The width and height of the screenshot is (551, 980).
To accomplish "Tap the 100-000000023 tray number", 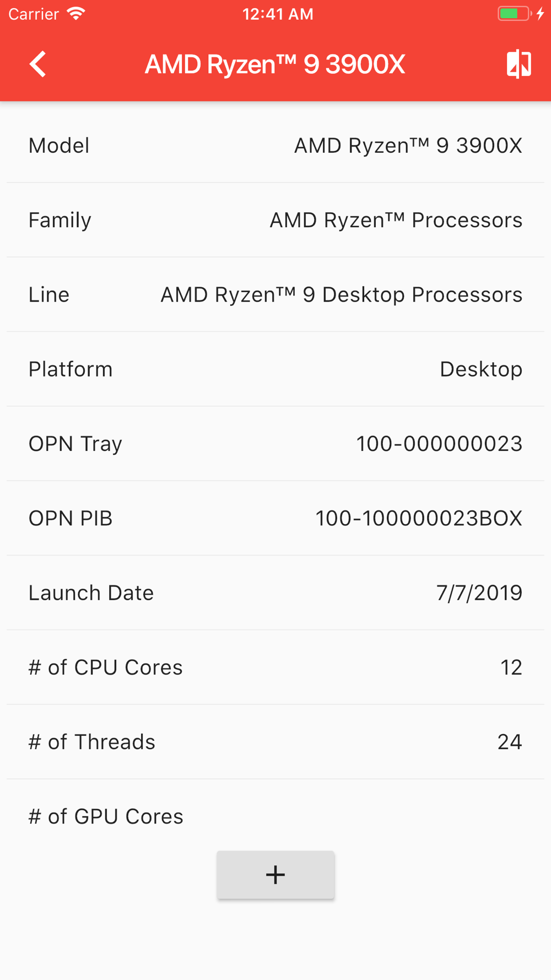I will tap(439, 444).
